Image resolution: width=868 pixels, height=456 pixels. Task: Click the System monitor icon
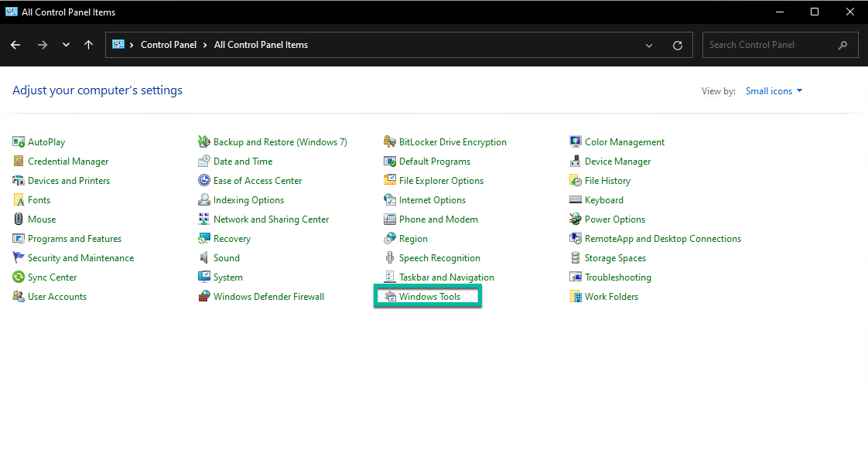(204, 277)
